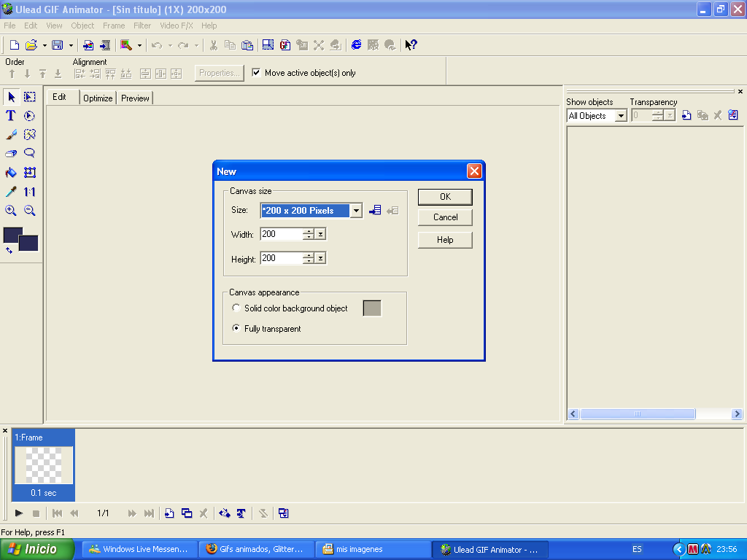Click the save canvas size preset icon
747x560 pixels.
pos(375,210)
